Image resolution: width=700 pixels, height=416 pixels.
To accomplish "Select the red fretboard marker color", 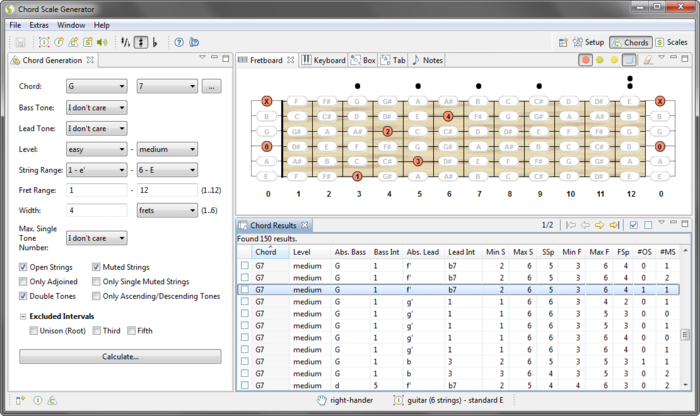I will 586,60.
